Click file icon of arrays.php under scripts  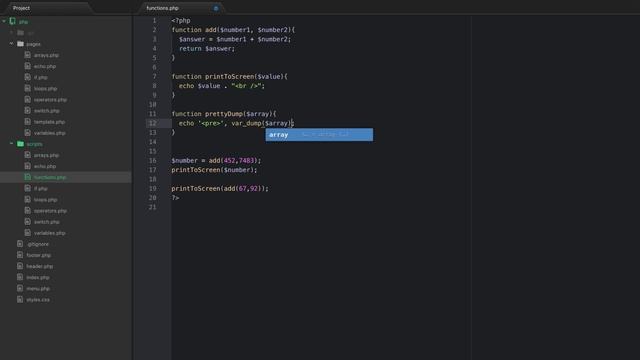point(28,155)
